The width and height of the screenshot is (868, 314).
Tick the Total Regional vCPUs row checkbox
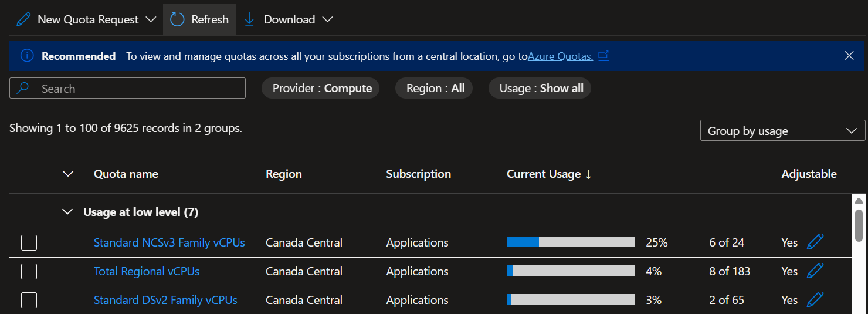tap(29, 271)
